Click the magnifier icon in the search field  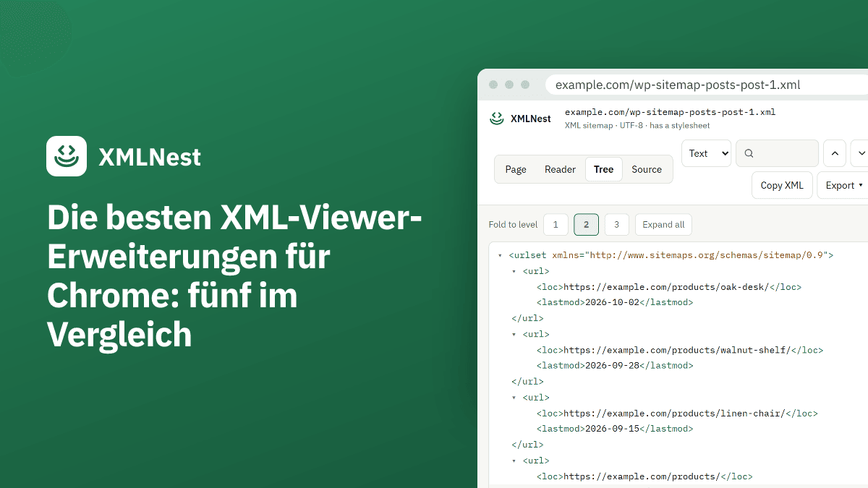(x=749, y=153)
